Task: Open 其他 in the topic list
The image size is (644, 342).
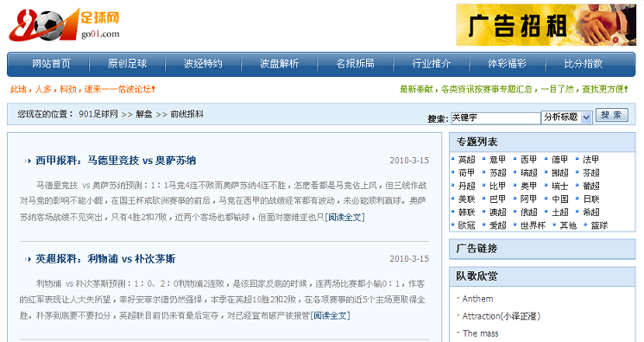Action: (x=568, y=225)
